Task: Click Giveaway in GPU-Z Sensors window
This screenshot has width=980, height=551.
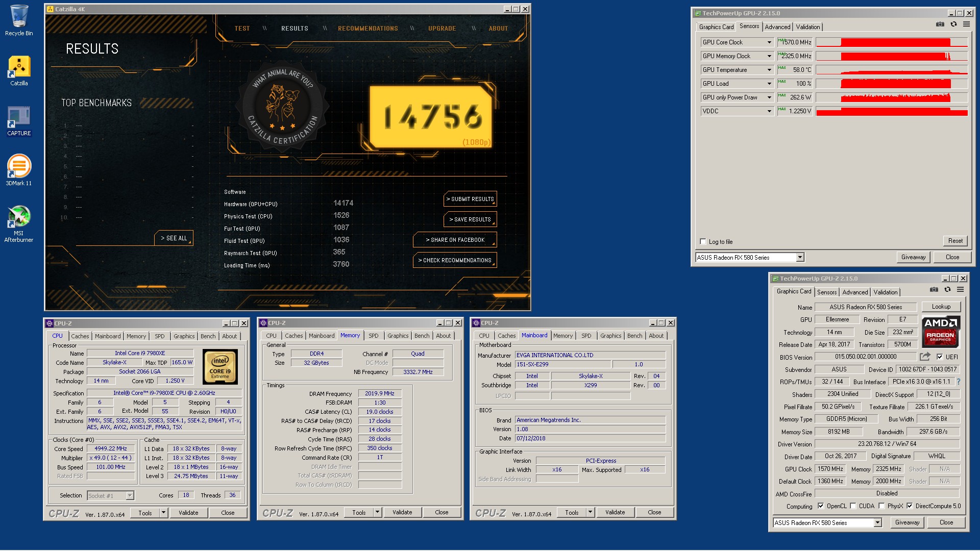Action: coord(913,257)
